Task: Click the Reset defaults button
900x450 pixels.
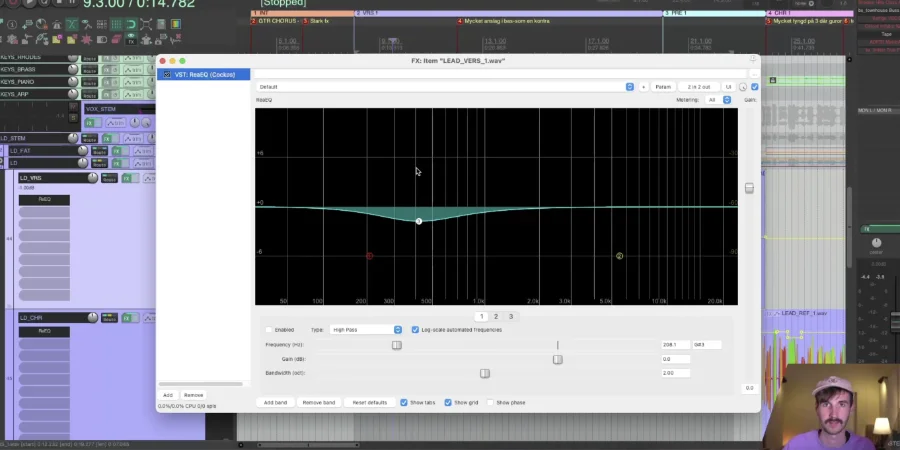Action: coord(370,402)
